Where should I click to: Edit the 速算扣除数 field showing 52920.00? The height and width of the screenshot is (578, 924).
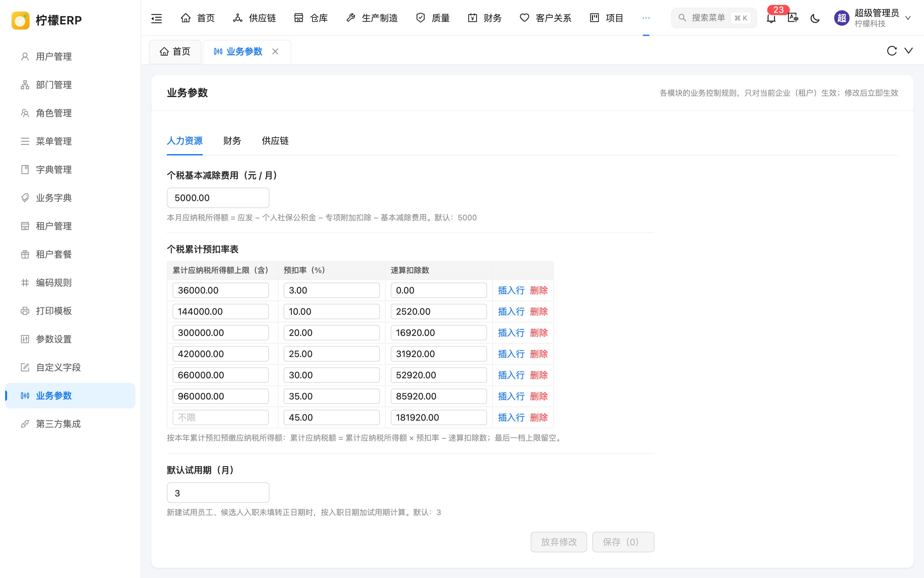[439, 375]
